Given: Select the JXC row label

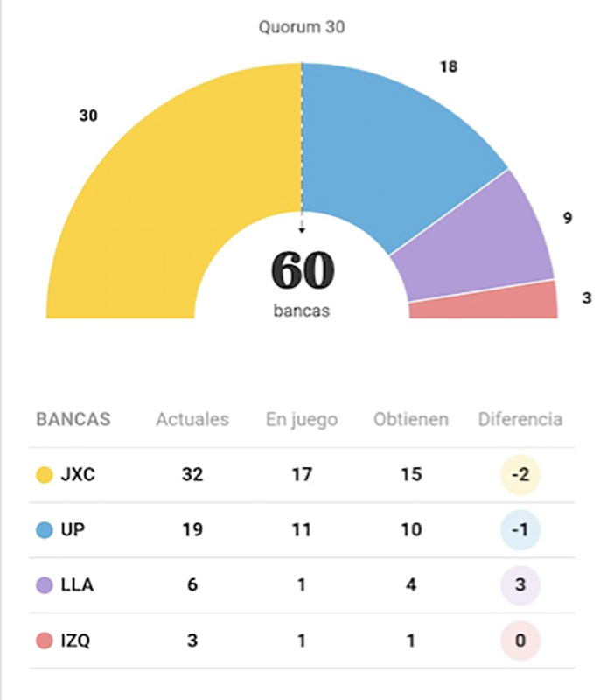Looking at the screenshot, I should [79, 475].
